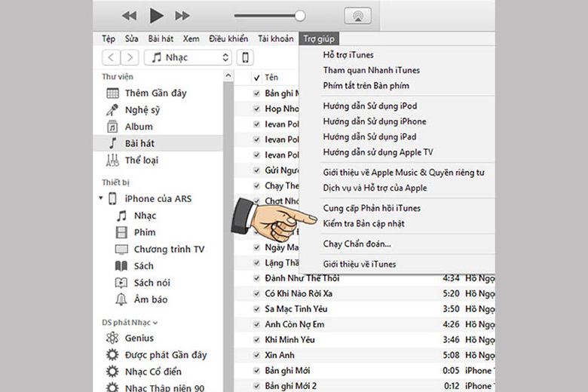This screenshot has height=392, width=588.
Task: Choose Dịch vụ và Hỗ trợ của Apple
Action: (375, 188)
